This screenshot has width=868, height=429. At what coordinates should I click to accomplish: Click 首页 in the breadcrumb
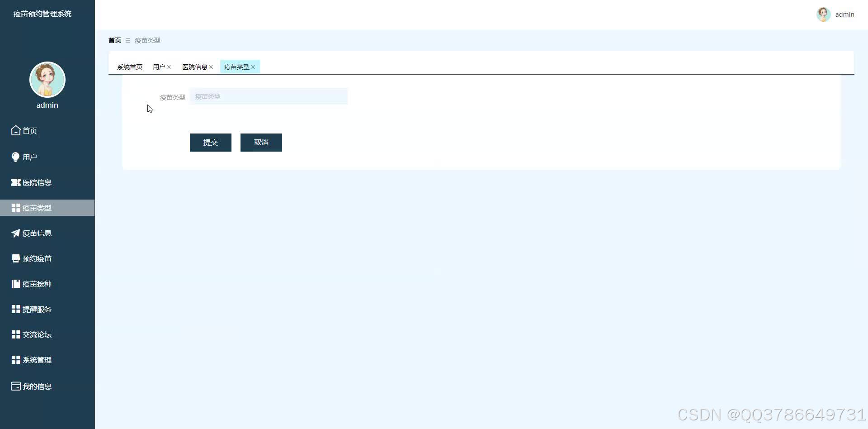point(115,40)
